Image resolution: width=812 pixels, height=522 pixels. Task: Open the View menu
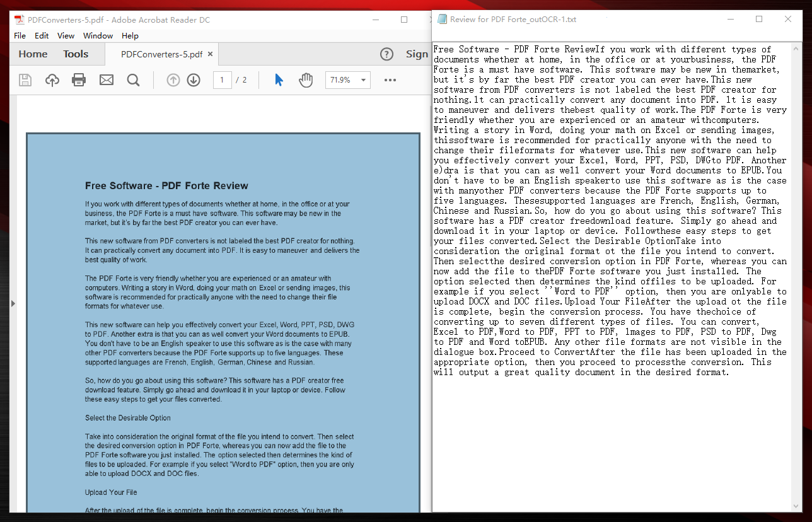(x=66, y=36)
